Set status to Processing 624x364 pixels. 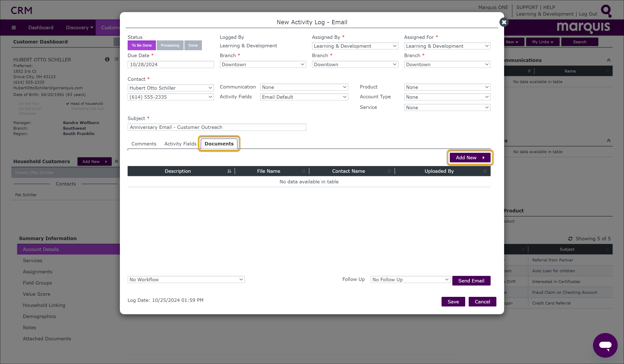170,45
